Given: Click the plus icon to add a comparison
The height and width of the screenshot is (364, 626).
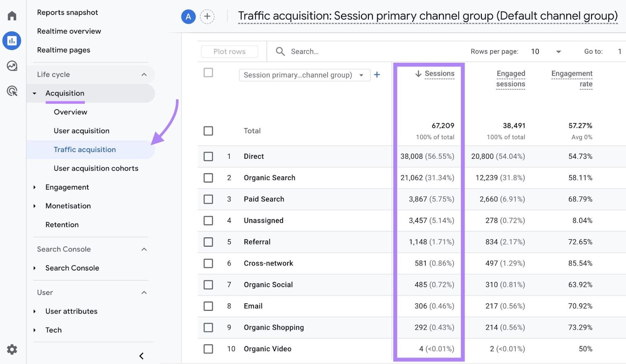Looking at the screenshot, I should pyautogui.click(x=207, y=16).
